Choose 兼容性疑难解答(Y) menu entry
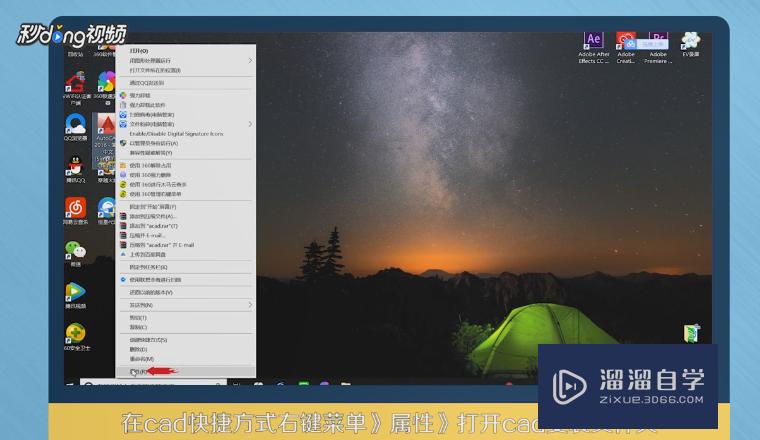The width and height of the screenshot is (760, 440). pyautogui.click(x=186, y=153)
